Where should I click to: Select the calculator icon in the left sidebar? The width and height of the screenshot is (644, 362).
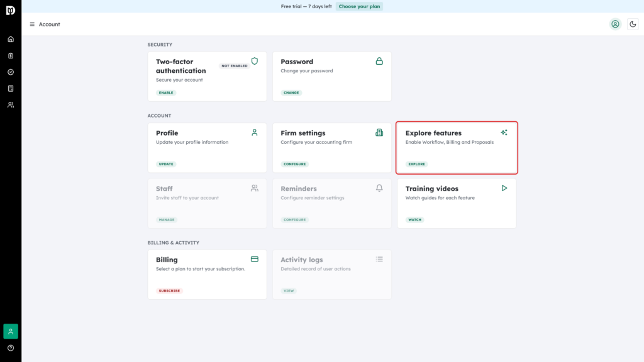[x=11, y=89]
